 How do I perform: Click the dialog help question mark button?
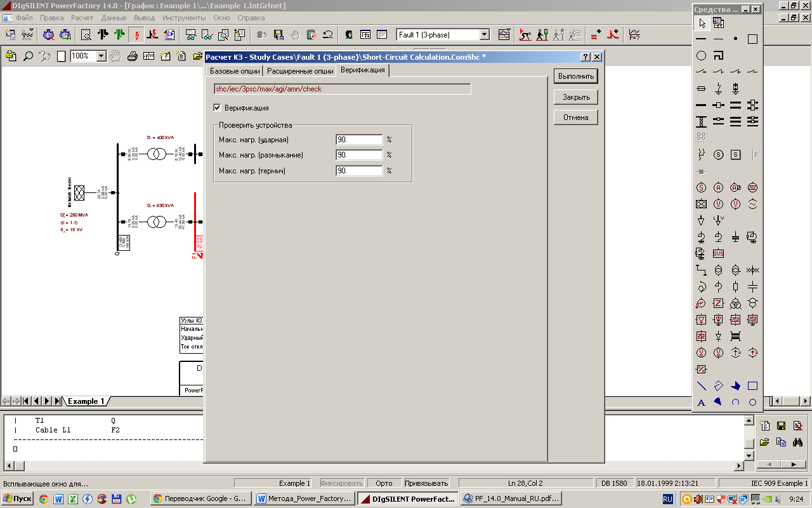(x=586, y=57)
